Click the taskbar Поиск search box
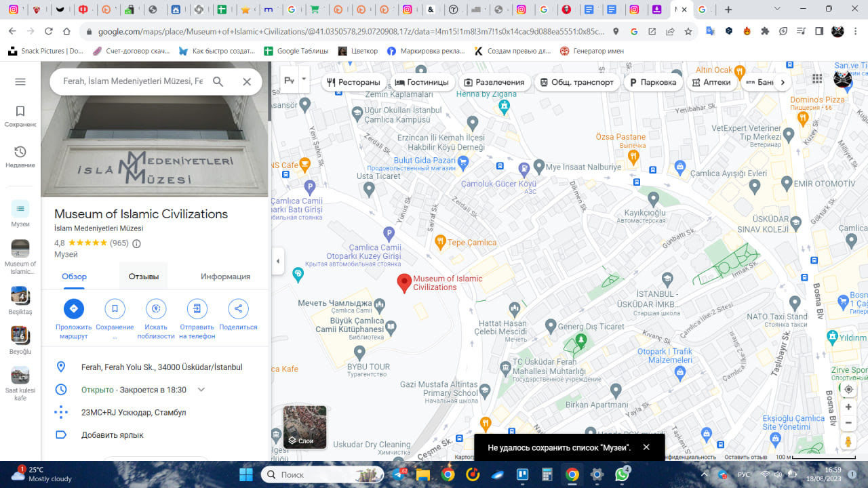 point(321,474)
